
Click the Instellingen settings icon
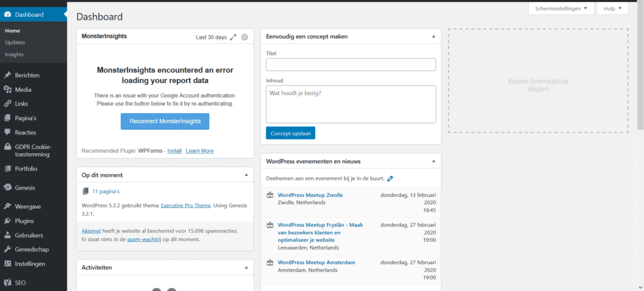8,264
